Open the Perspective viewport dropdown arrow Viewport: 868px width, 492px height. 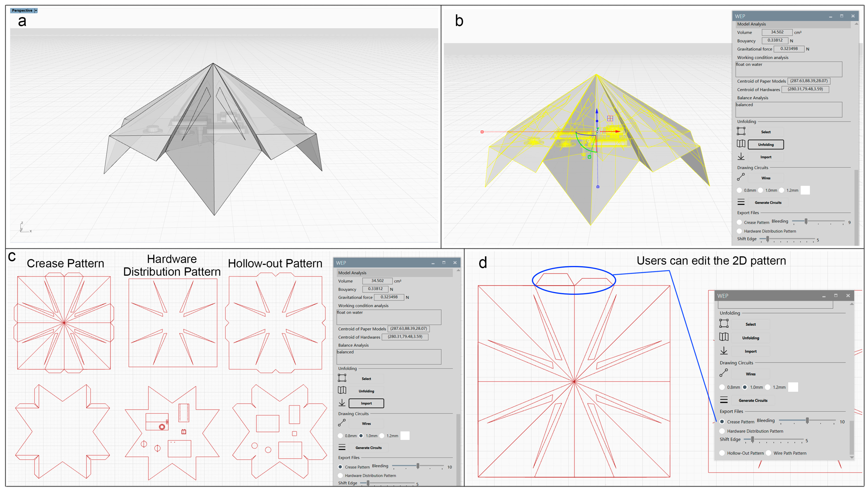[x=36, y=10]
